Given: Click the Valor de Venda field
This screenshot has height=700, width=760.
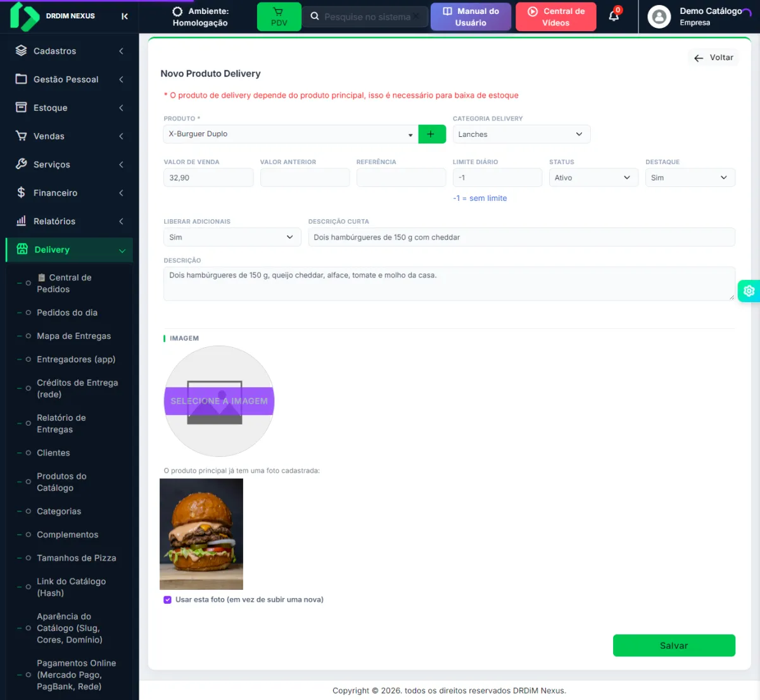Looking at the screenshot, I should coord(208,177).
